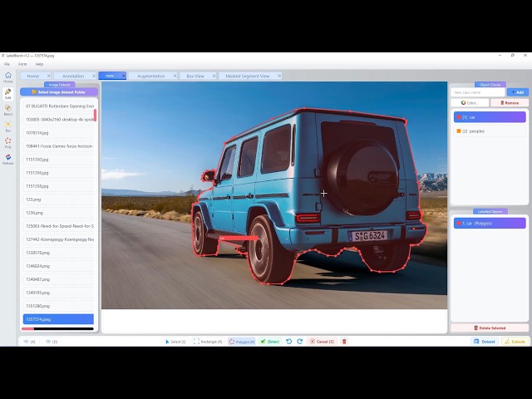Viewport: 532px width, 399px height.
Task: Click the progress bar under file list
Action: 57,329
